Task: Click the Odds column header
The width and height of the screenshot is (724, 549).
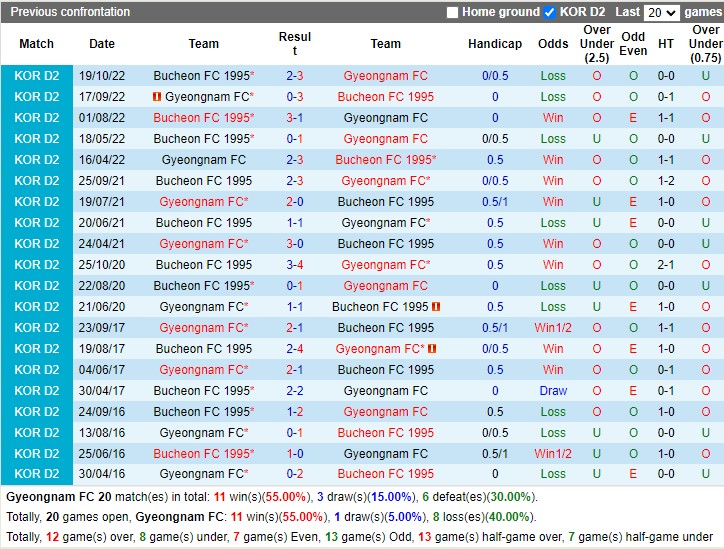Action: [553, 44]
